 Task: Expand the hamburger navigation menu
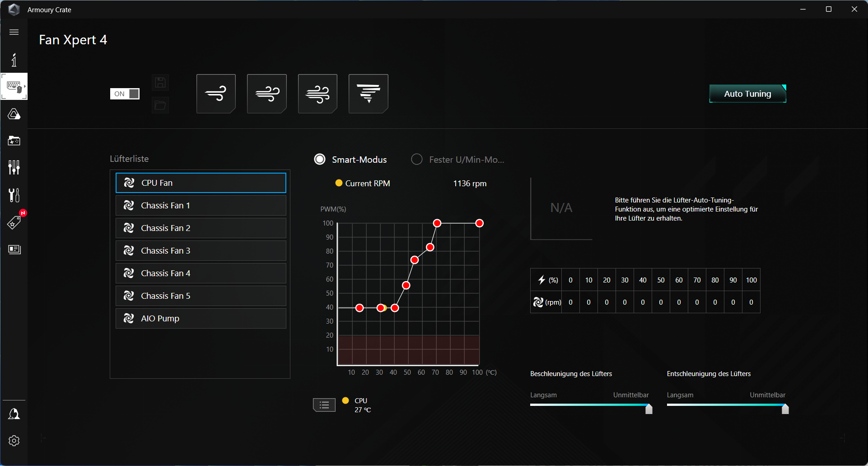tap(14, 32)
